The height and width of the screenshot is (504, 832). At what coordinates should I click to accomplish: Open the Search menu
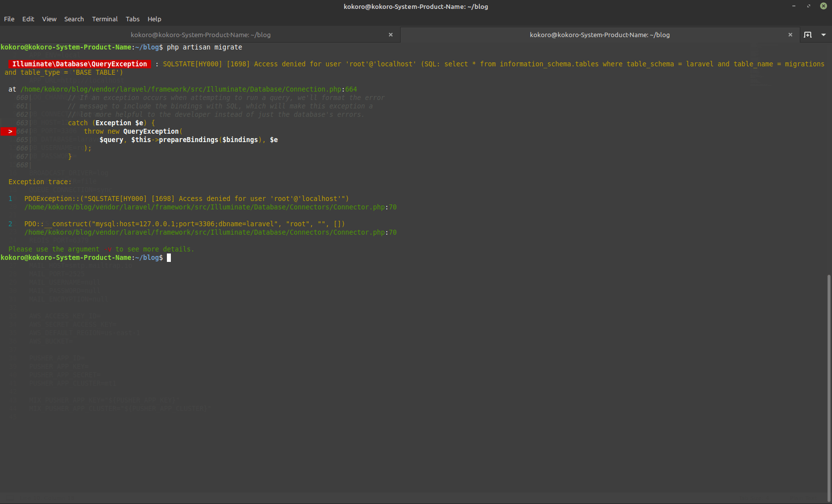[x=74, y=19]
